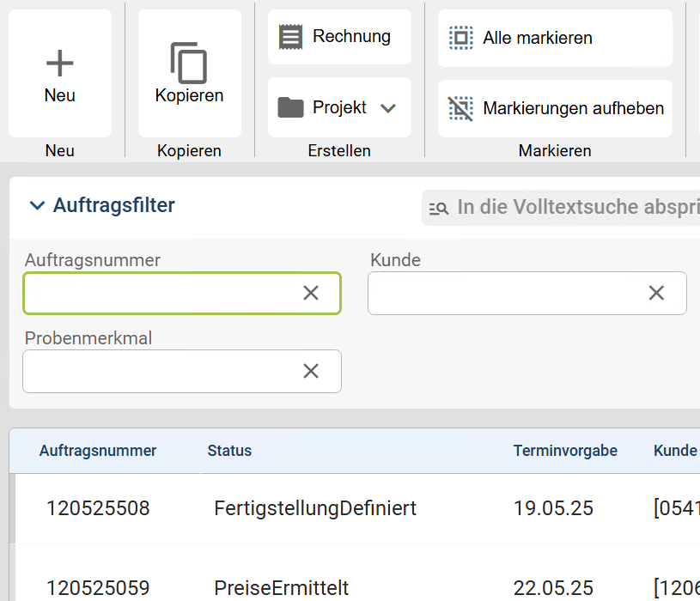This screenshot has height=601, width=700.
Task: Click the Terminvorgabe column header
Action: coord(565,451)
